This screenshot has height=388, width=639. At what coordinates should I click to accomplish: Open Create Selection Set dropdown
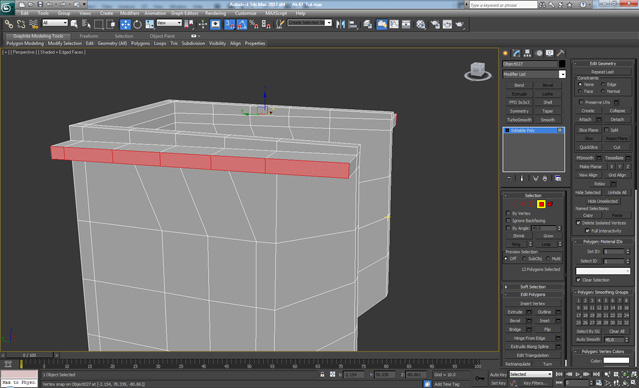point(310,23)
